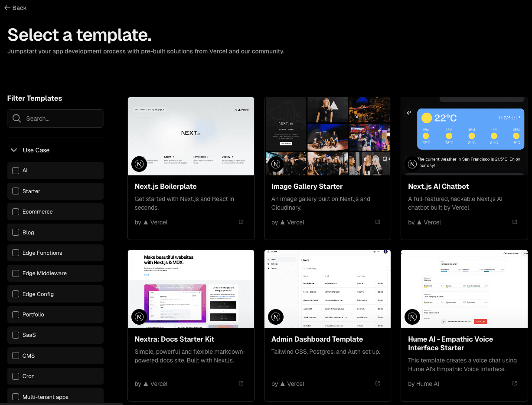Open external link icon on Image Gallery Starter card
The image size is (532, 405).
tap(378, 222)
